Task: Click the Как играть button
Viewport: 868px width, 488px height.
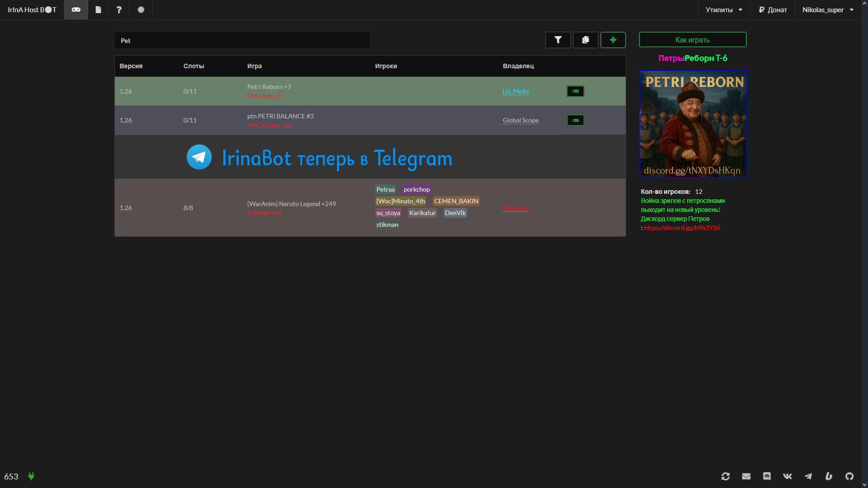Action: point(693,40)
